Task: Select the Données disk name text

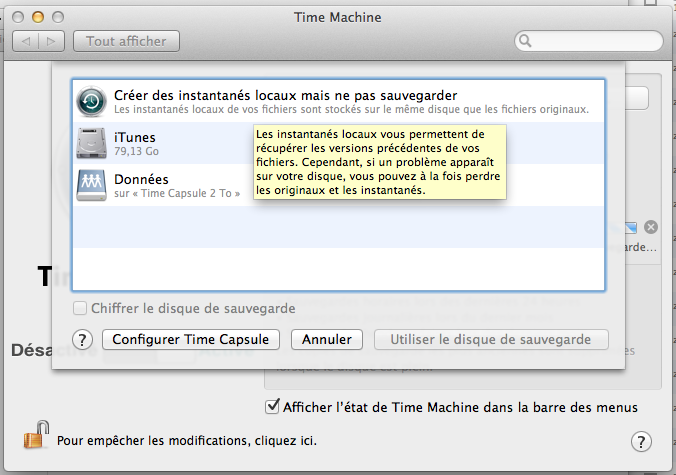Action: point(141,179)
